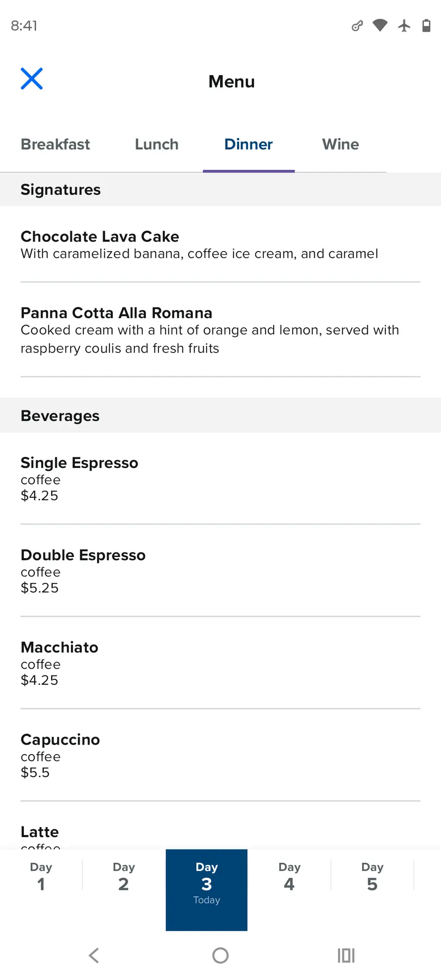
Task: Tap the Panna Cotta Alla Romana item
Action: pyautogui.click(x=220, y=330)
